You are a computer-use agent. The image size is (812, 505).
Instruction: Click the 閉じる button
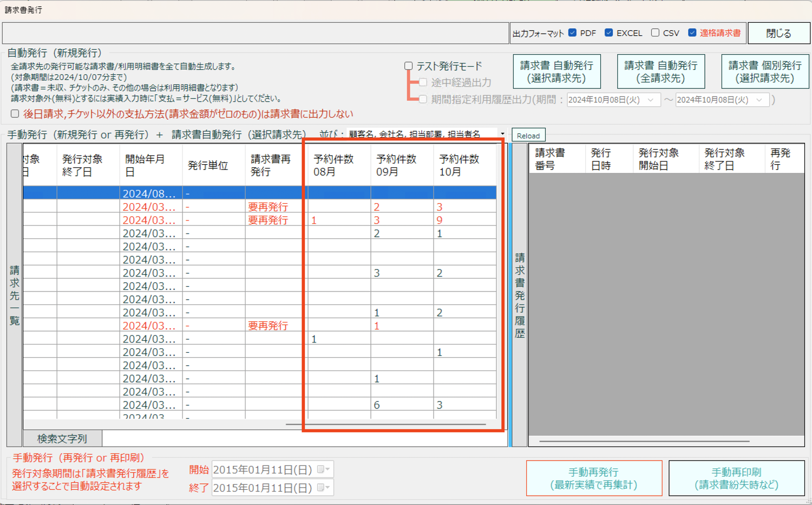click(778, 34)
